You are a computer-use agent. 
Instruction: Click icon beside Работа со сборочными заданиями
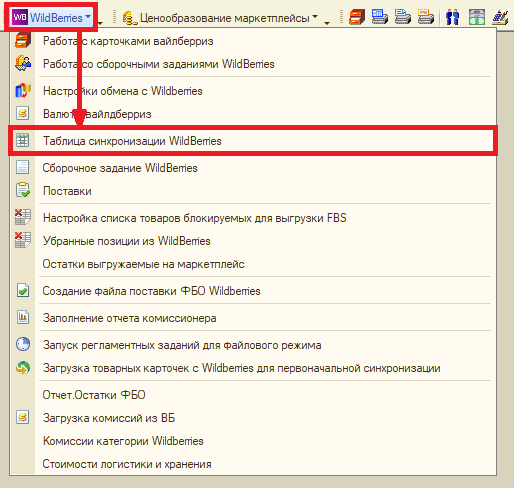click(23, 63)
